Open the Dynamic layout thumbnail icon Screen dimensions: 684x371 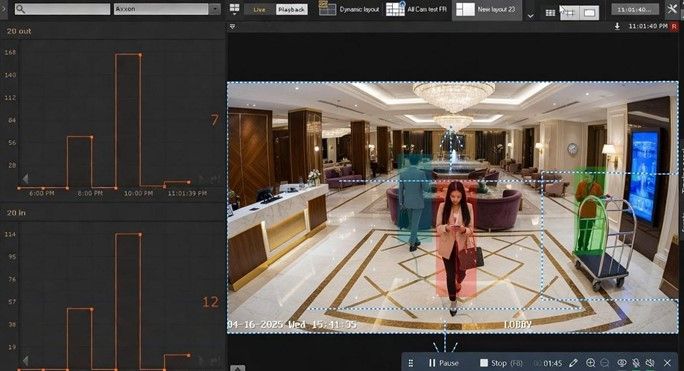coord(327,9)
